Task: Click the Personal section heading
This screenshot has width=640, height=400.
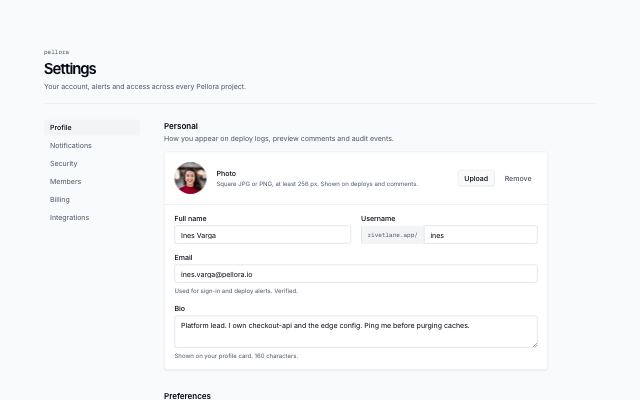Action: (x=181, y=126)
